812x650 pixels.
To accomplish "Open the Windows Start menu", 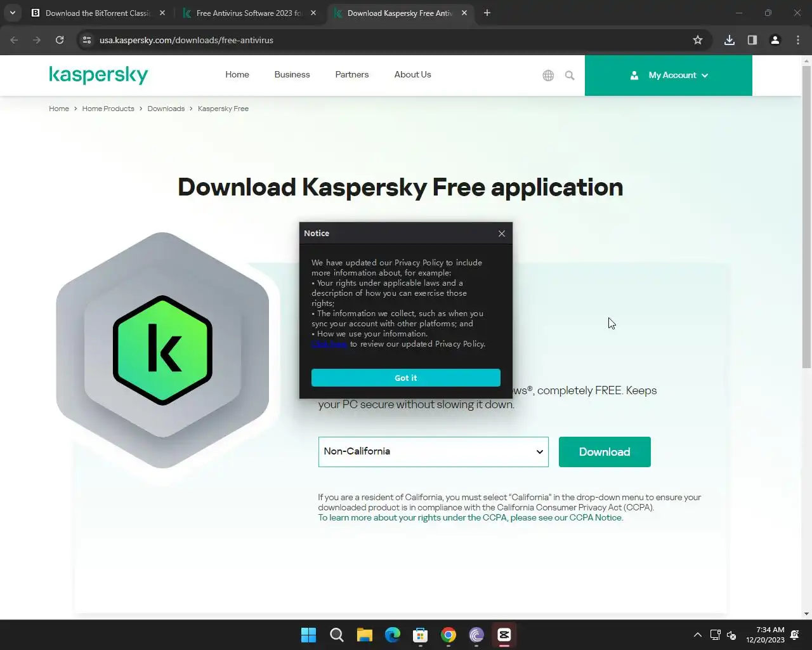I will click(x=309, y=635).
